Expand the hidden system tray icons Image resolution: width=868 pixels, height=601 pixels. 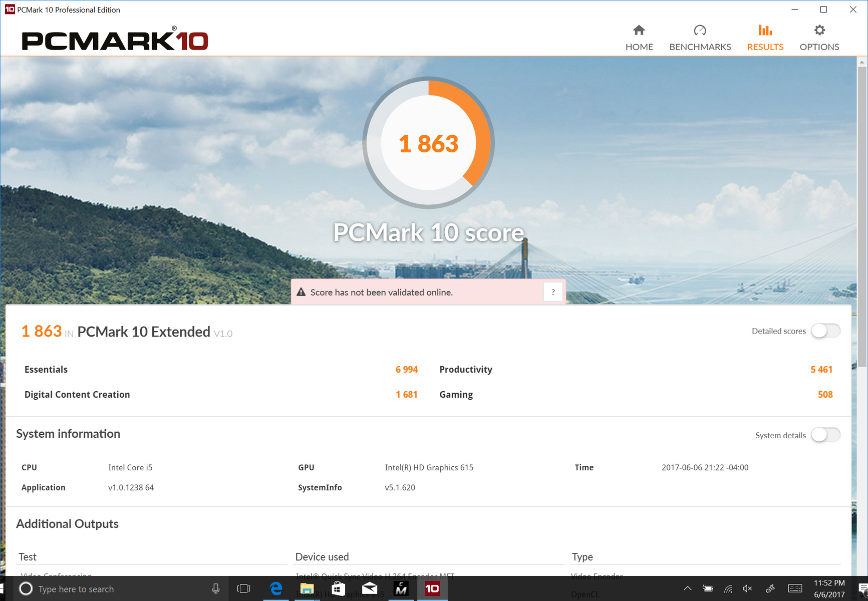(688, 589)
